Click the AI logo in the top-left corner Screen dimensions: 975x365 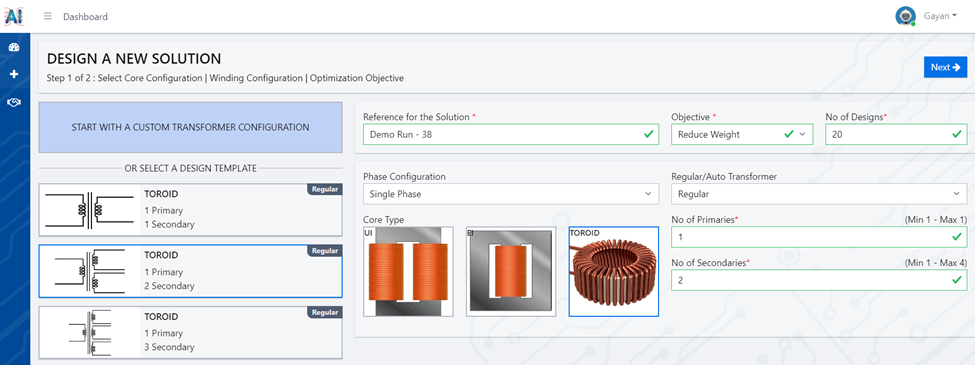pyautogui.click(x=14, y=16)
